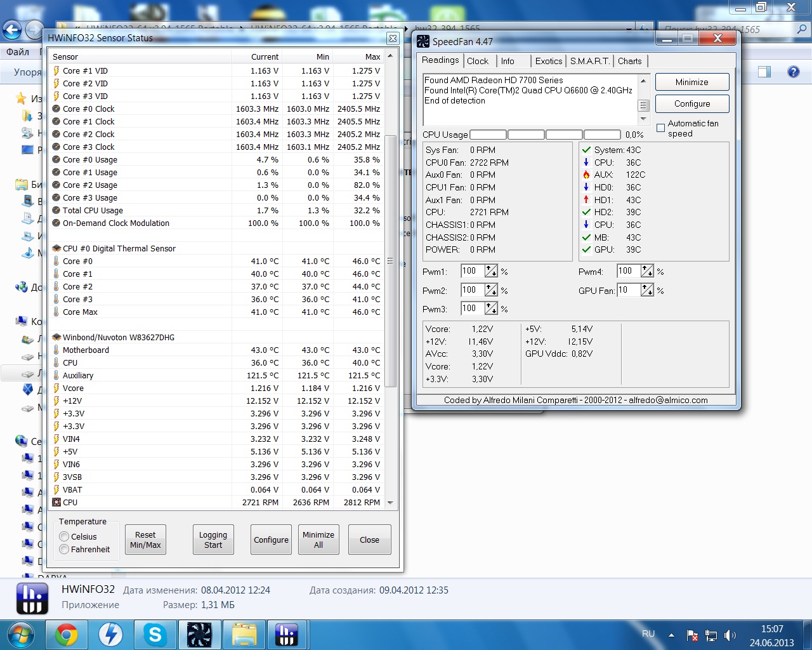Select the Celsius temperature radio button
The height and width of the screenshot is (650, 812).
pyautogui.click(x=64, y=536)
